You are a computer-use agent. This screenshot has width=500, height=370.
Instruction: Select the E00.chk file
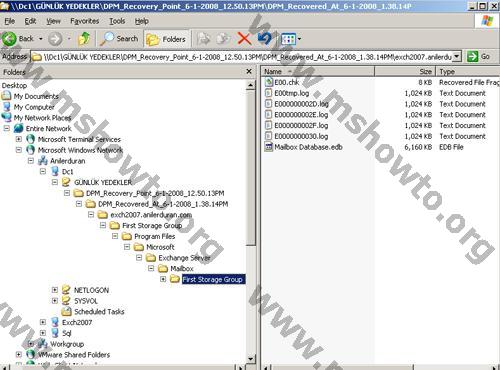pos(287,82)
